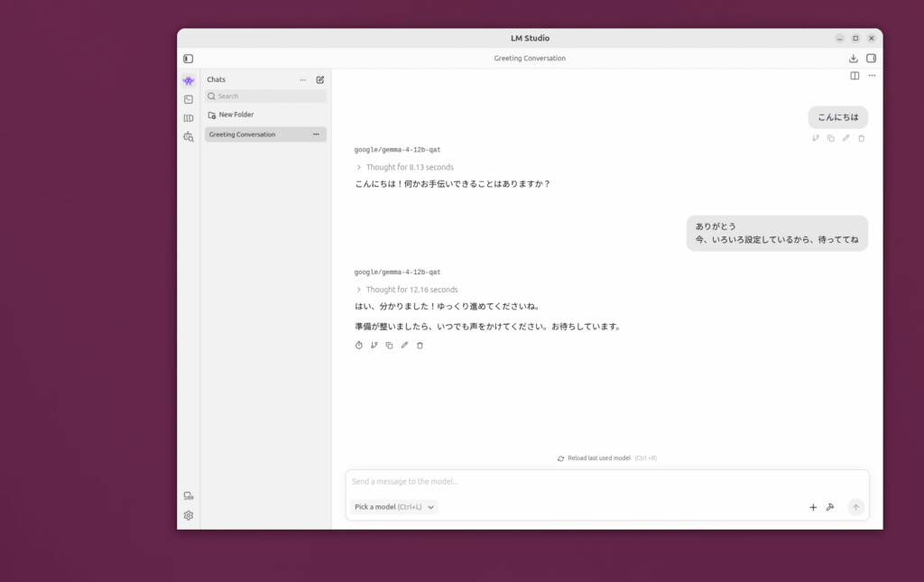Edit the こんにちは user message
Image resolution: width=924 pixels, height=582 pixels.
pos(846,138)
